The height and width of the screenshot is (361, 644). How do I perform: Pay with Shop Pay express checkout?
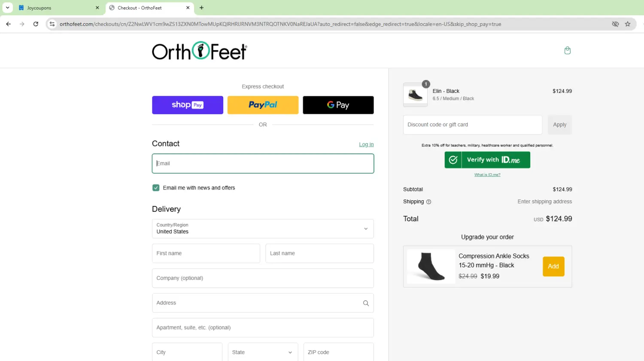188,105
